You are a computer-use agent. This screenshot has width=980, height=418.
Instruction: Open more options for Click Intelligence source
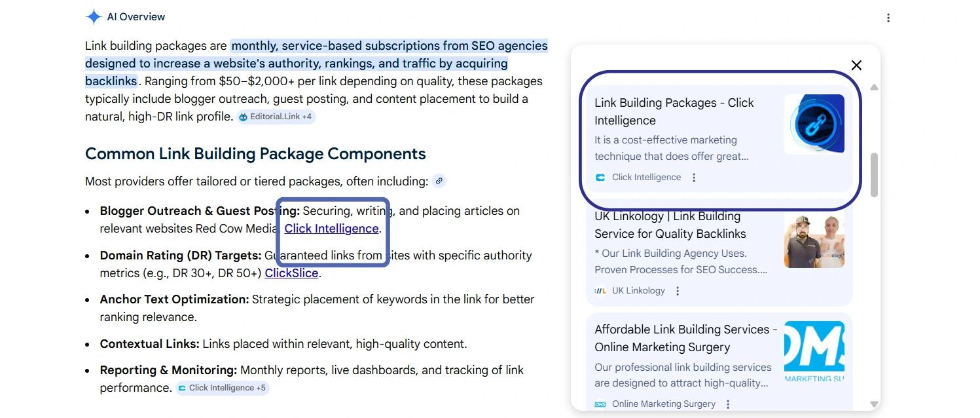point(694,178)
